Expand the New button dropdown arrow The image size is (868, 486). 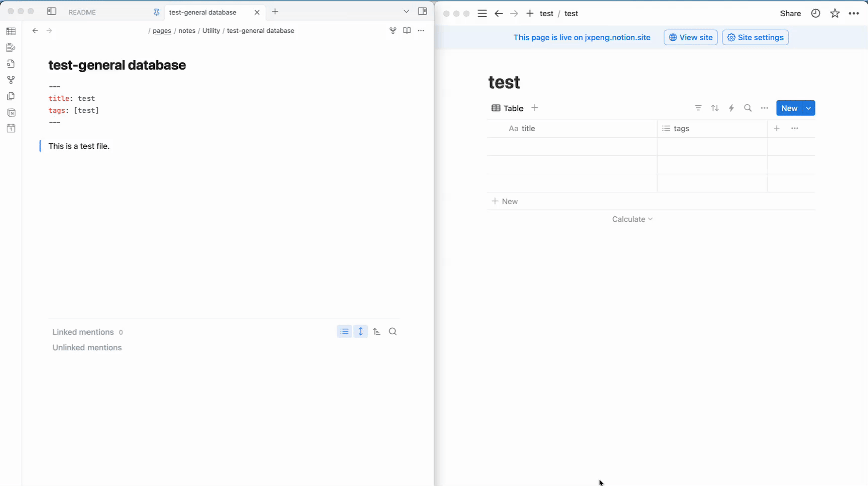click(x=808, y=108)
